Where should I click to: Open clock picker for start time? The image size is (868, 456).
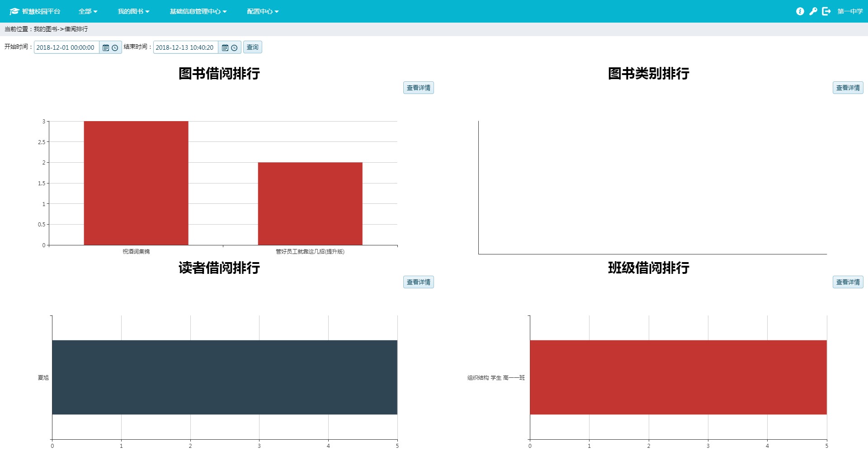point(115,48)
